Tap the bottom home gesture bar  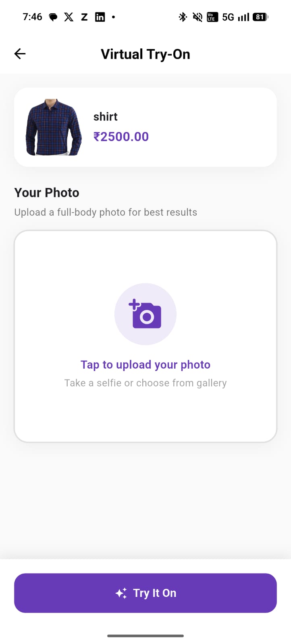145,636
